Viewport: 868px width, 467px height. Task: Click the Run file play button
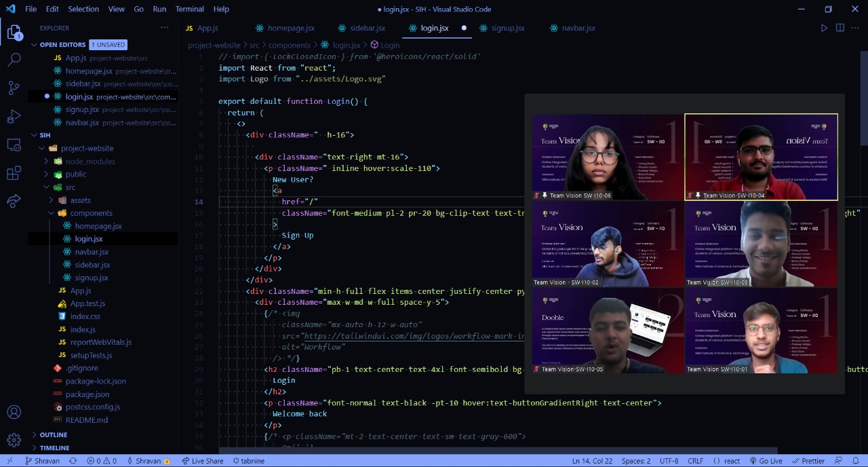pyautogui.click(x=823, y=28)
